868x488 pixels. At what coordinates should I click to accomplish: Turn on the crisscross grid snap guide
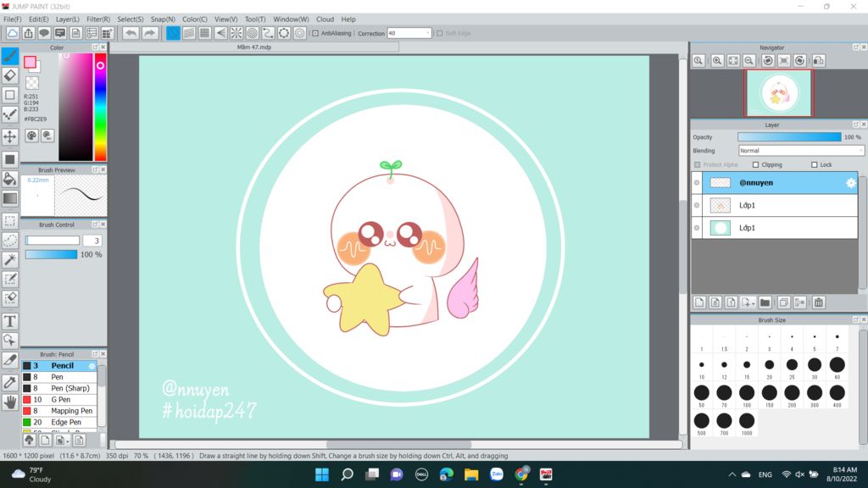(x=205, y=33)
